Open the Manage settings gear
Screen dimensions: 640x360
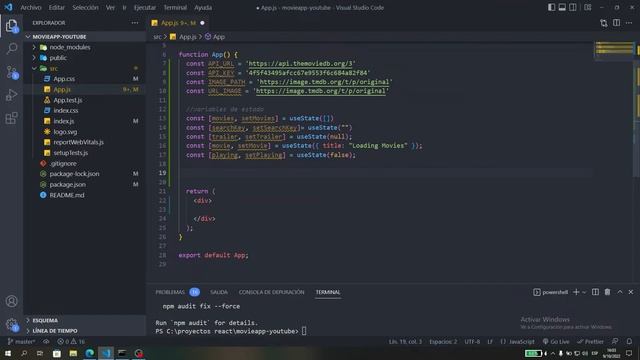[x=11, y=325]
